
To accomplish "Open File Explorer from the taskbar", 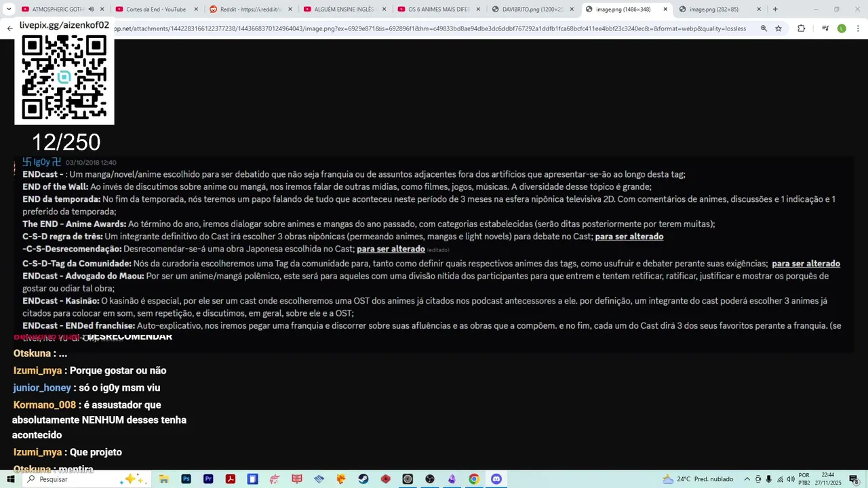I will [164, 479].
